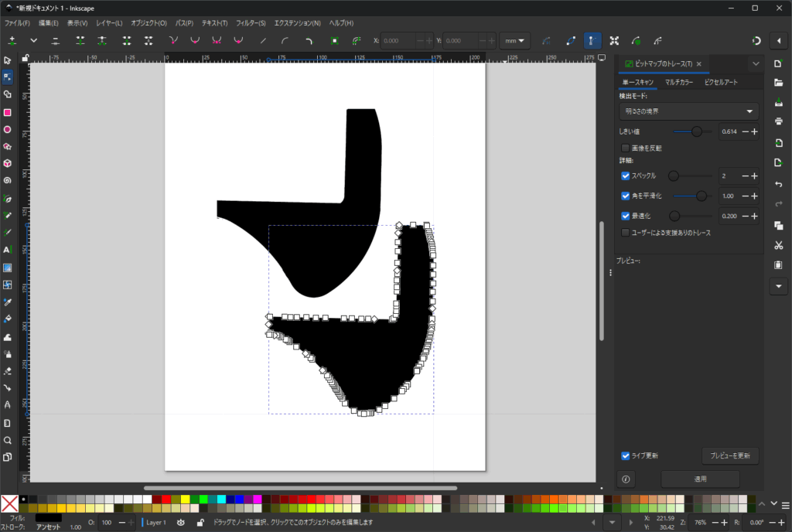This screenshot has height=532, width=792.
Task: Uncheck the スペックル checkbox
Action: click(626, 176)
